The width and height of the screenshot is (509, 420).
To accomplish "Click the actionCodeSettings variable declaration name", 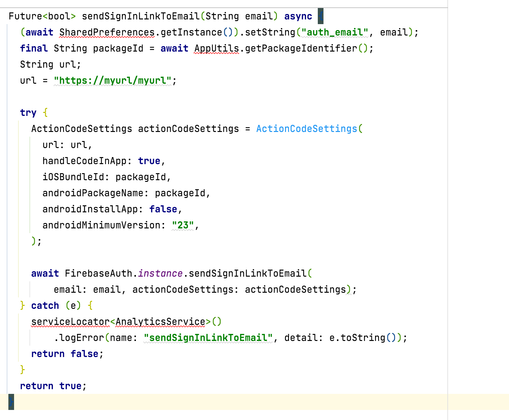I will coord(189,129).
